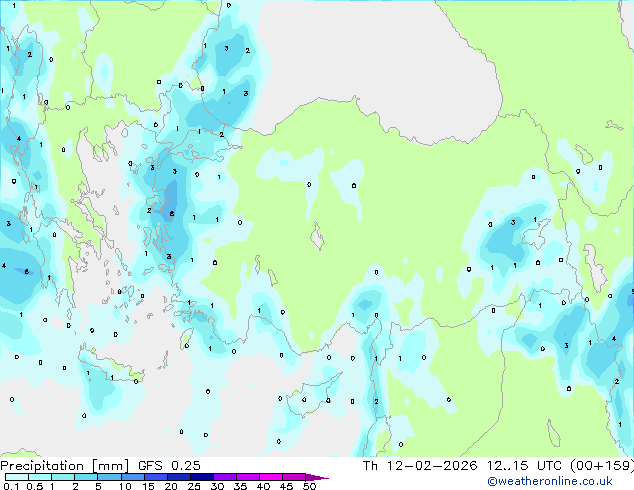This screenshot has width=634, height=490.
Task: Click the '25' legend tick label
Action: [194, 486]
